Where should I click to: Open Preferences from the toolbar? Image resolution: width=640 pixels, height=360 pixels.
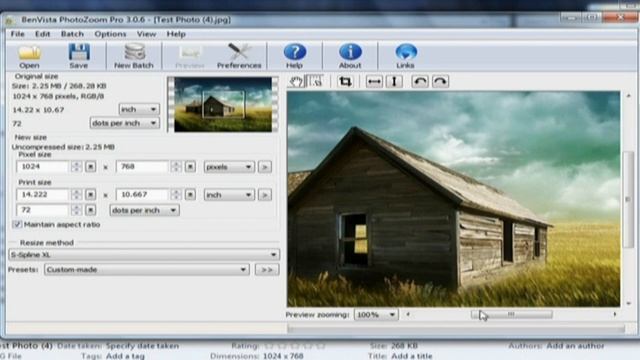(x=239, y=56)
